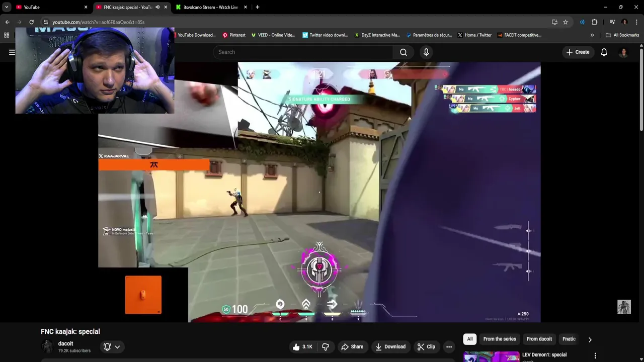Open YouTube notifications bell

pyautogui.click(x=604, y=52)
